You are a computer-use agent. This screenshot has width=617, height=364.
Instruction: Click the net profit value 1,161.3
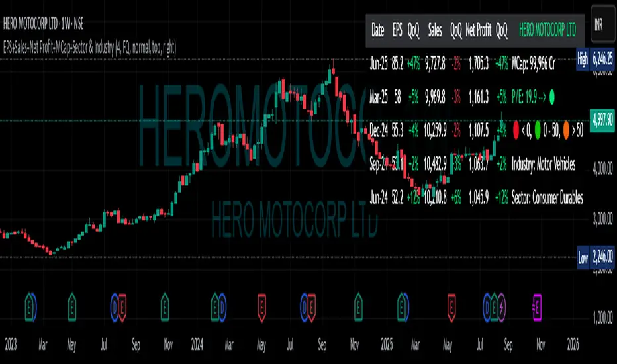479,97
